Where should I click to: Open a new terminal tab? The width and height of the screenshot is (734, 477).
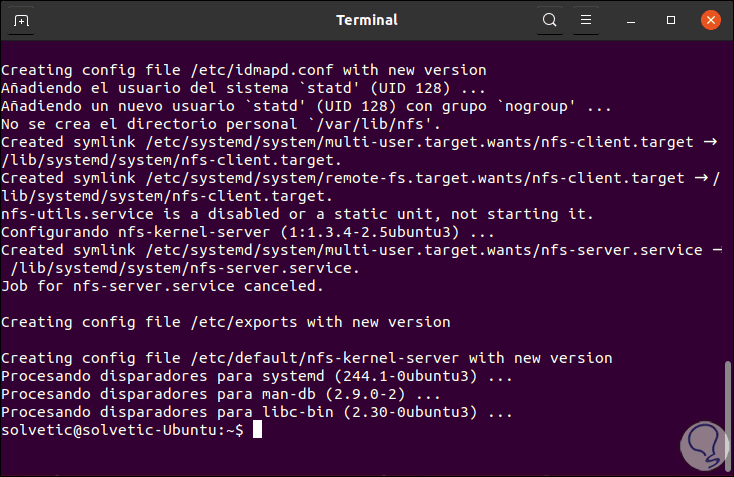point(22,20)
